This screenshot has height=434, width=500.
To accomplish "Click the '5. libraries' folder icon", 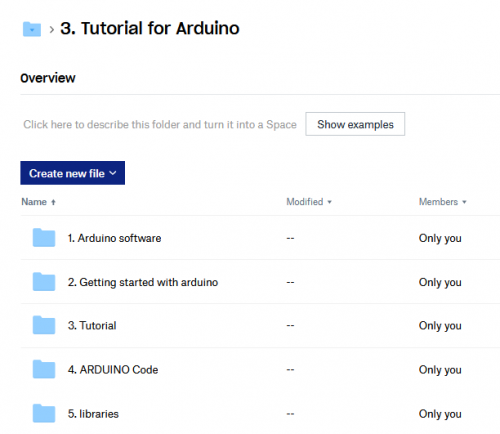I will (x=44, y=413).
